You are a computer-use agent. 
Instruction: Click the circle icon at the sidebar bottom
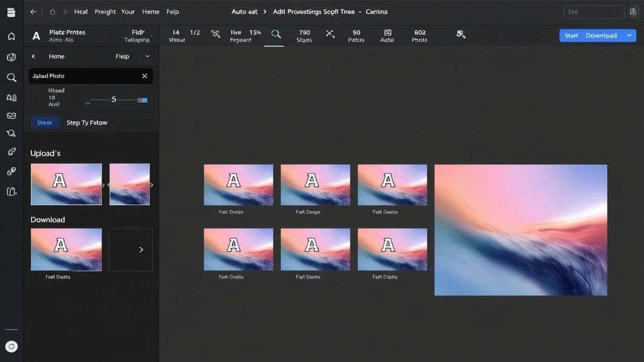11,346
